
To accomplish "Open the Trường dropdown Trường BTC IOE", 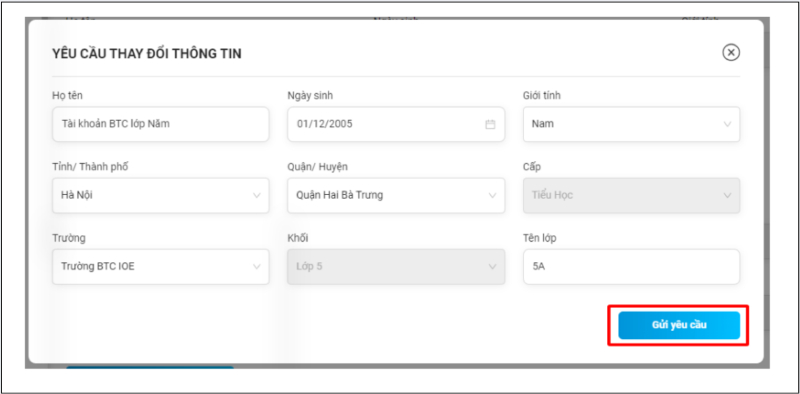I will (x=160, y=266).
